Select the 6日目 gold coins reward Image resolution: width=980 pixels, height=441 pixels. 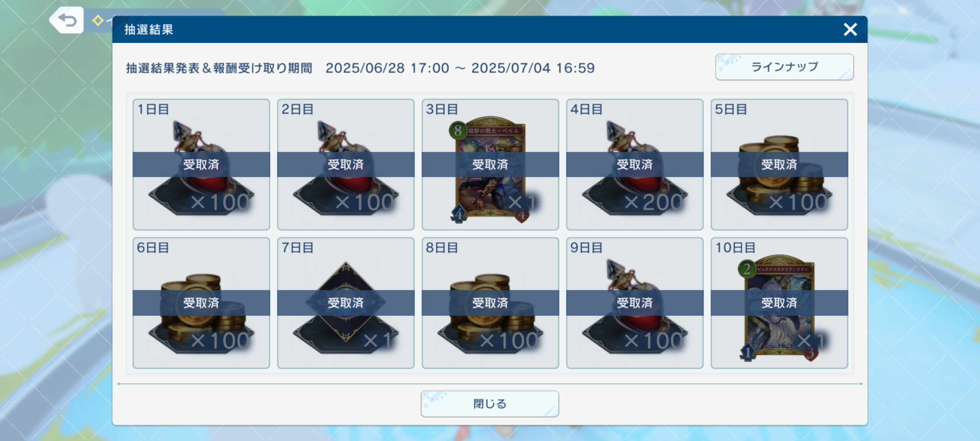(x=201, y=303)
